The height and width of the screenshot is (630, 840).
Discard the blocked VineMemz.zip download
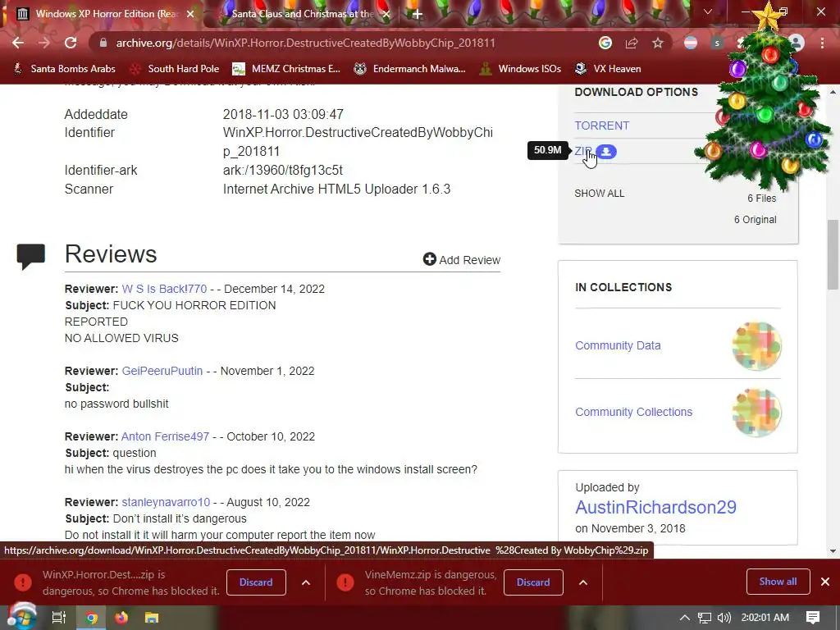click(x=533, y=582)
